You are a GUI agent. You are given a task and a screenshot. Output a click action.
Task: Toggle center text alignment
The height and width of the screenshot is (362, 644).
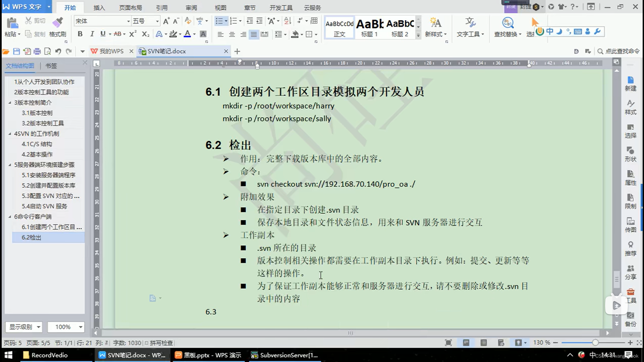point(231,34)
